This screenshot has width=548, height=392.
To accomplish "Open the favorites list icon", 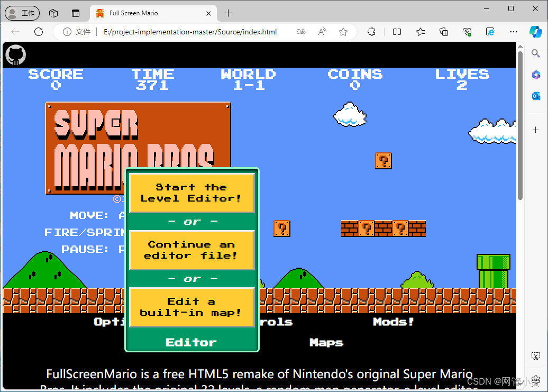I will 421,32.
